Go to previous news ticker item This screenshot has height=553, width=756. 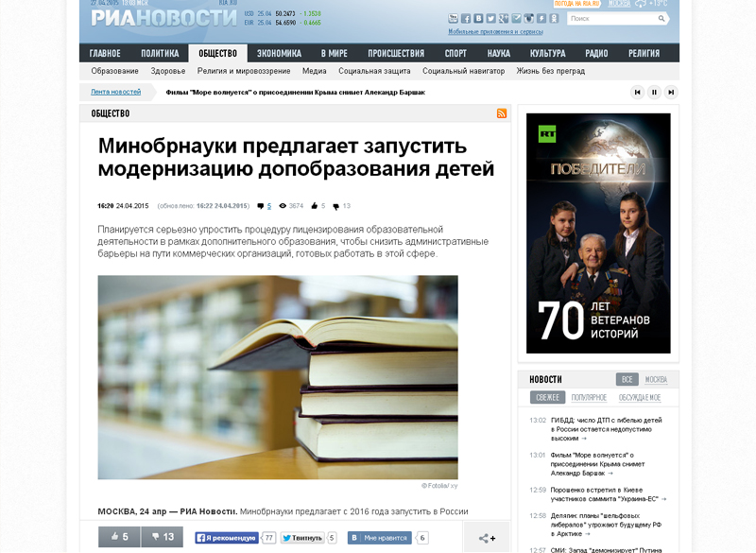637,92
